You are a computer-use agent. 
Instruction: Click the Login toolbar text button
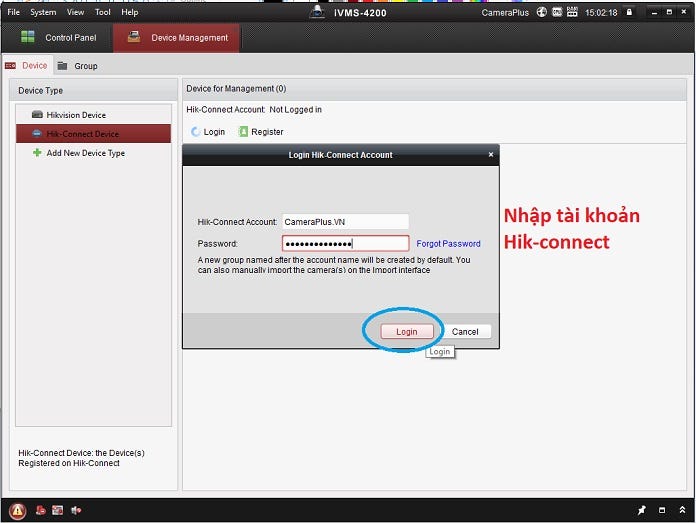214,132
